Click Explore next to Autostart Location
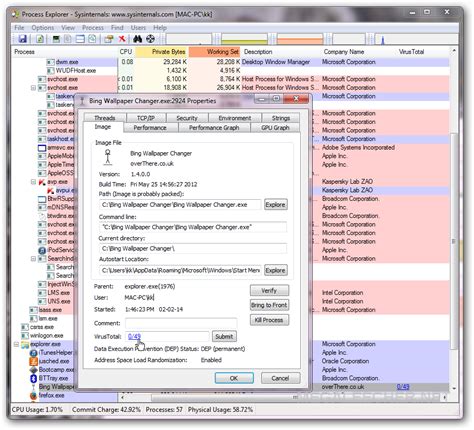 point(275,270)
